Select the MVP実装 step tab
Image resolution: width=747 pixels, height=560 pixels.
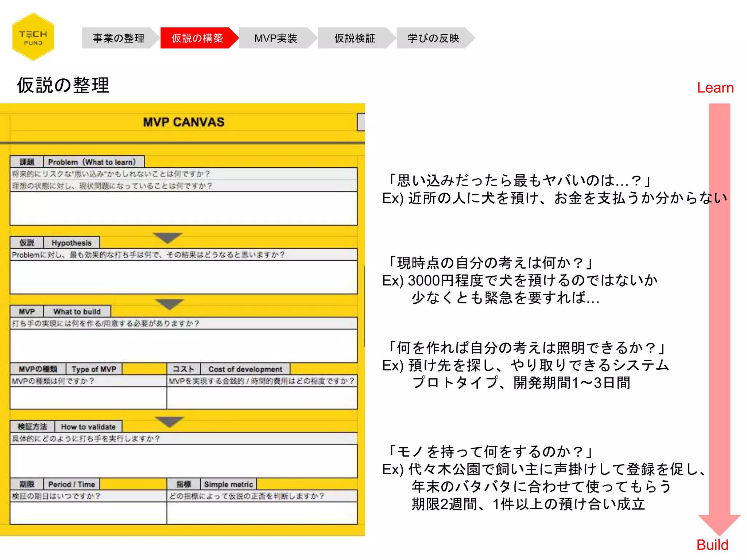click(276, 38)
